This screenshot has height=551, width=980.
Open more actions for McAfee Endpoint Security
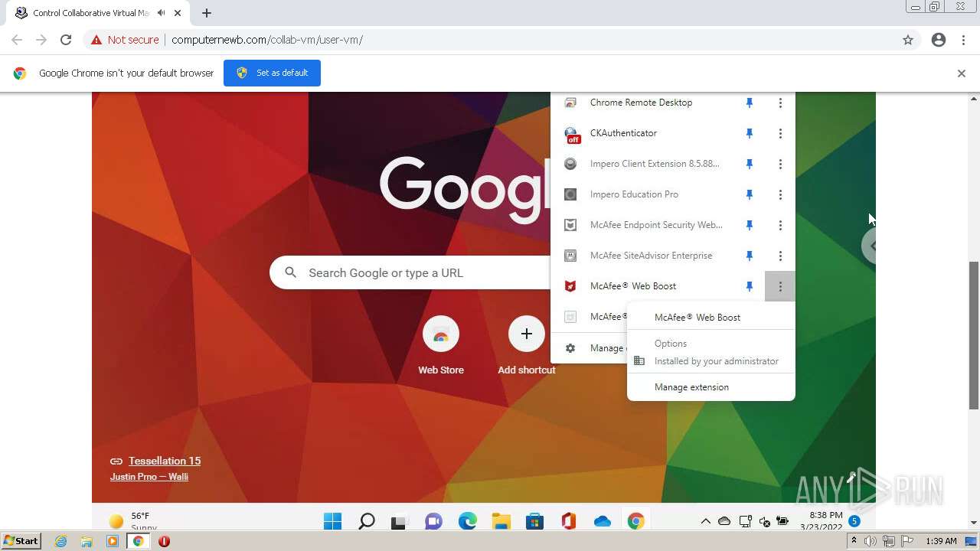pyautogui.click(x=780, y=225)
